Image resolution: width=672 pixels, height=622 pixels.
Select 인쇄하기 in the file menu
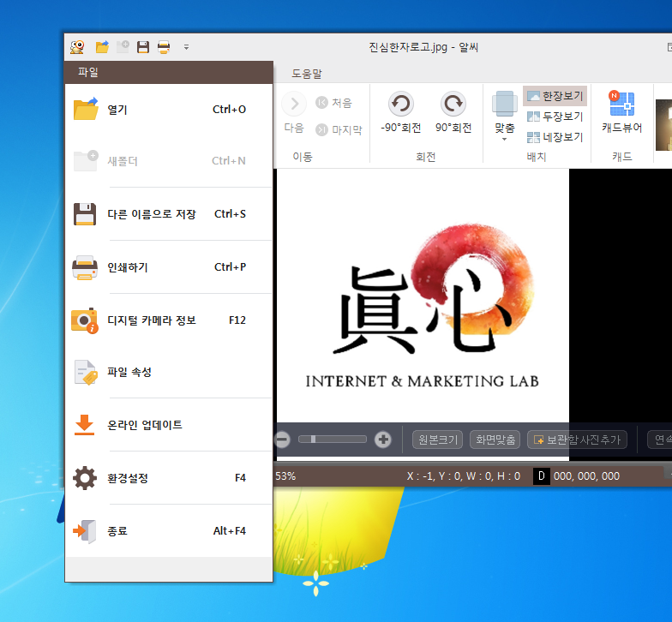pyautogui.click(x=169, y=267)
